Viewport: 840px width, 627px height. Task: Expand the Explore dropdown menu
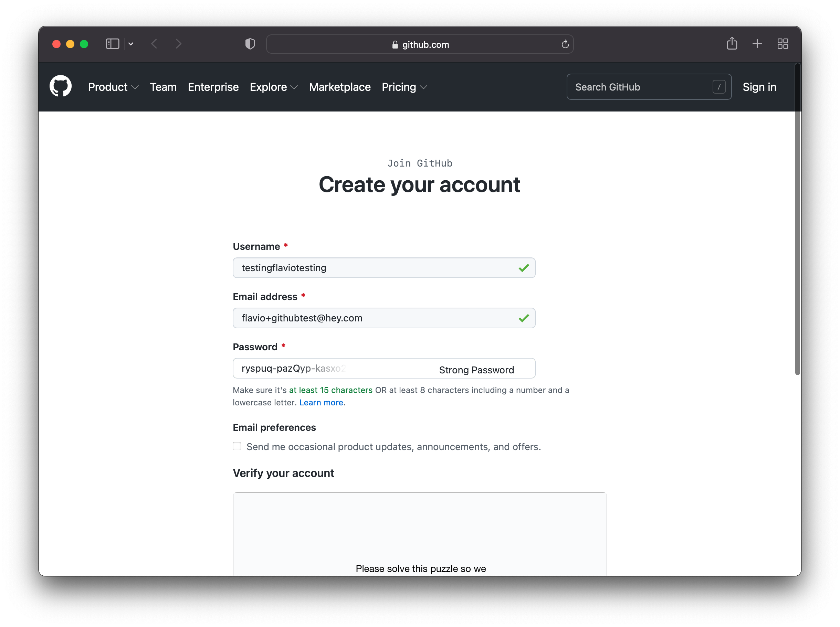[273, 87]
